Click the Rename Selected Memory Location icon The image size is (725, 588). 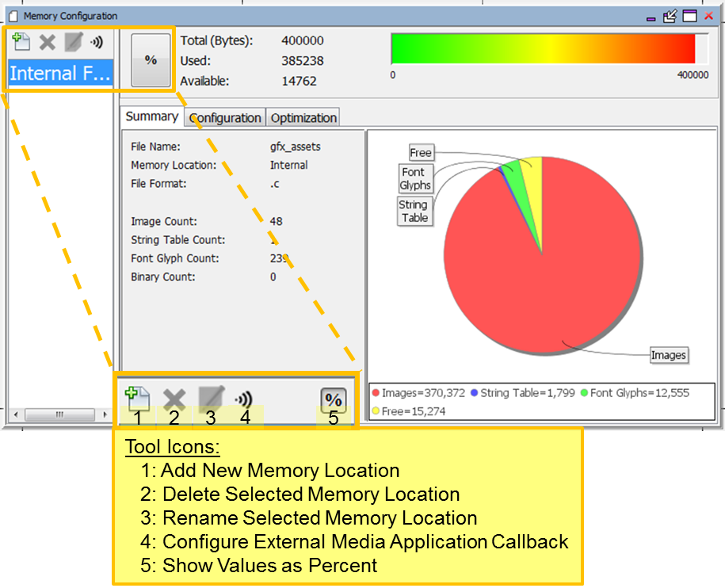pos(73,41)
